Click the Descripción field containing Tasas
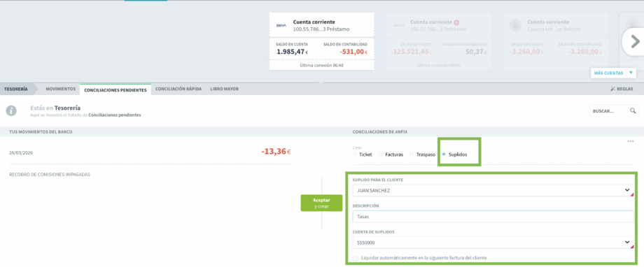 click(x=493, y=217)
